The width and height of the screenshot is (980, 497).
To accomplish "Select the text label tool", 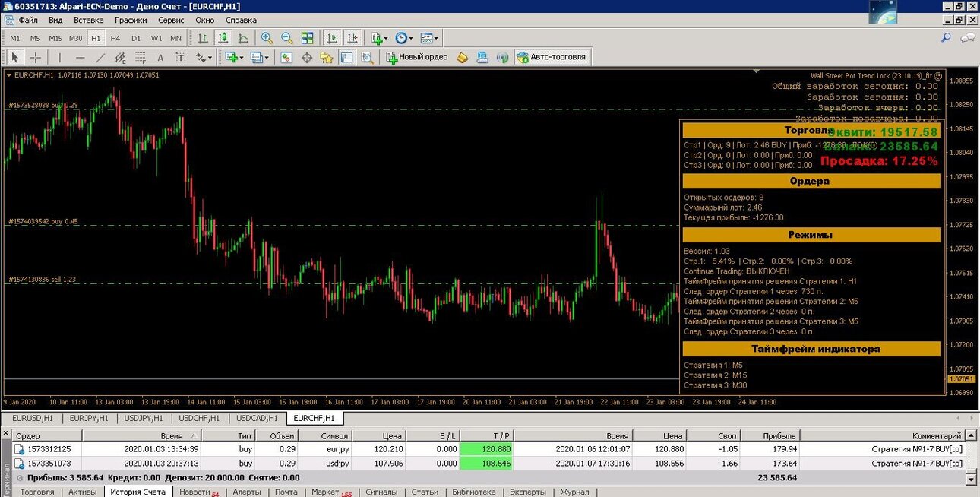I will (x=180, y=57).
